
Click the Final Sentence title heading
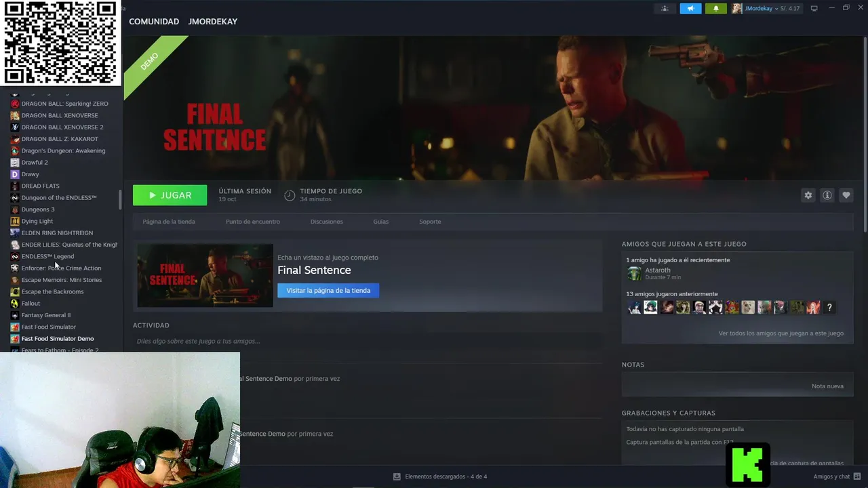(x=314, y=270)
